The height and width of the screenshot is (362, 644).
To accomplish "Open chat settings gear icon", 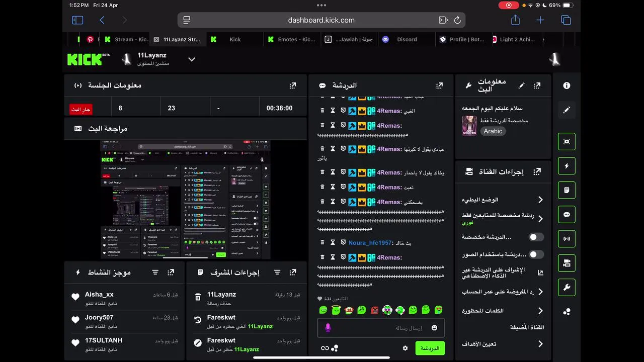I will 405,348.
